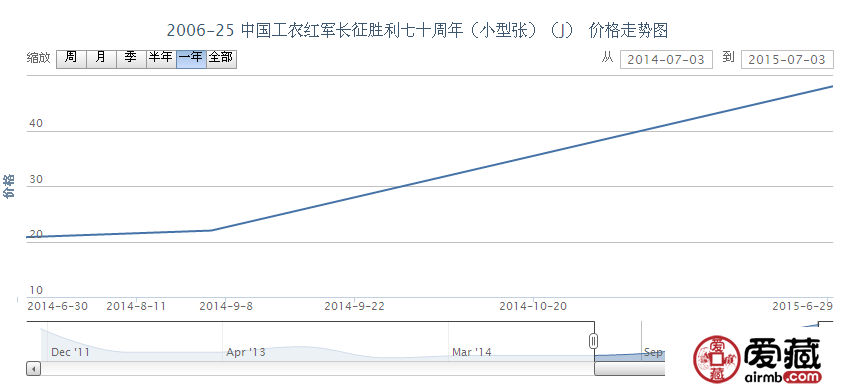The image size is (850, 392).
Task: Click the 从 (from) label
Action: tap(607, 57)
